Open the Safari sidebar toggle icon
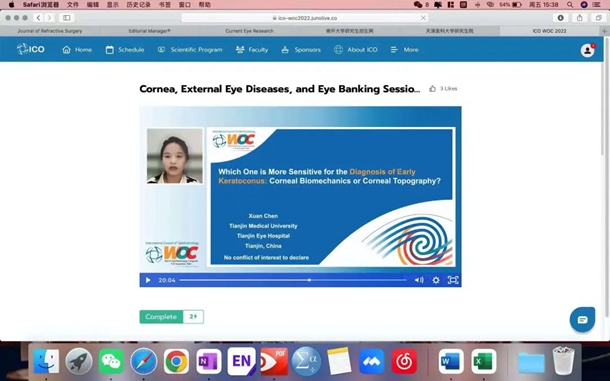 pos(67,18)
